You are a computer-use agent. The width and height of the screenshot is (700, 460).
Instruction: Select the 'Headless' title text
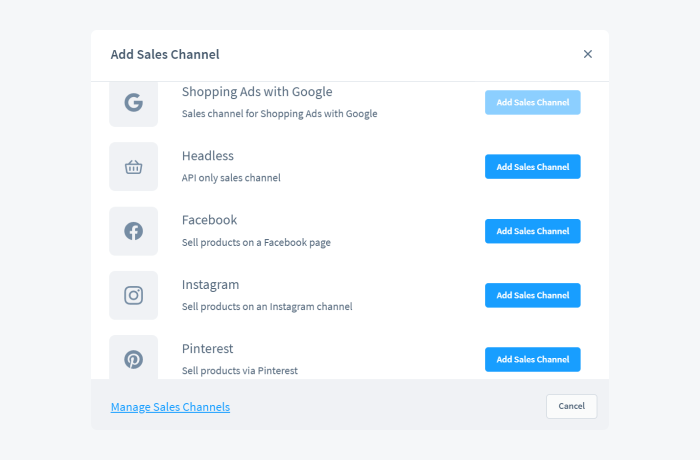tap(208, 156)
